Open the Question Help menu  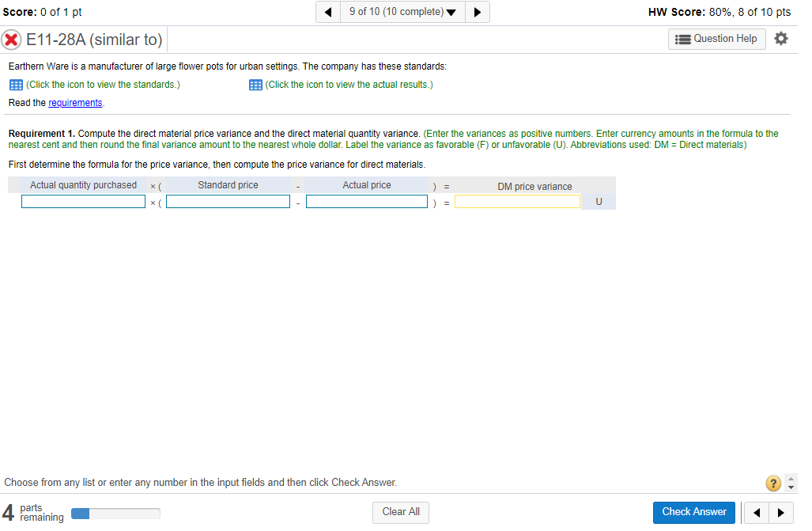[716, 38]
